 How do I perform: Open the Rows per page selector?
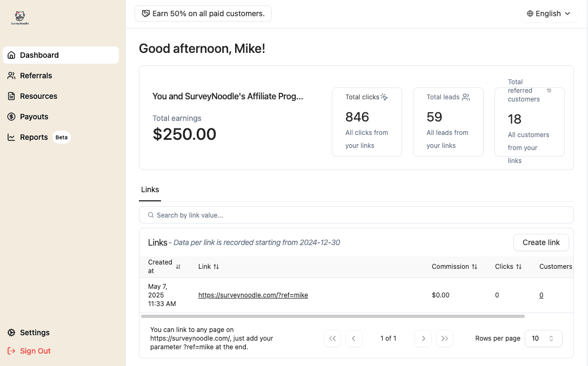[543, 338]
